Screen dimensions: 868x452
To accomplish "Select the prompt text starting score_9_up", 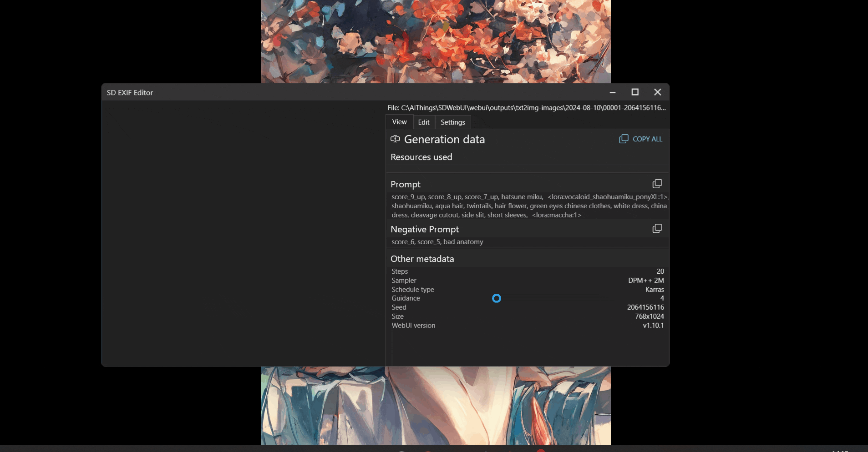I will click(x=529, y=206).
